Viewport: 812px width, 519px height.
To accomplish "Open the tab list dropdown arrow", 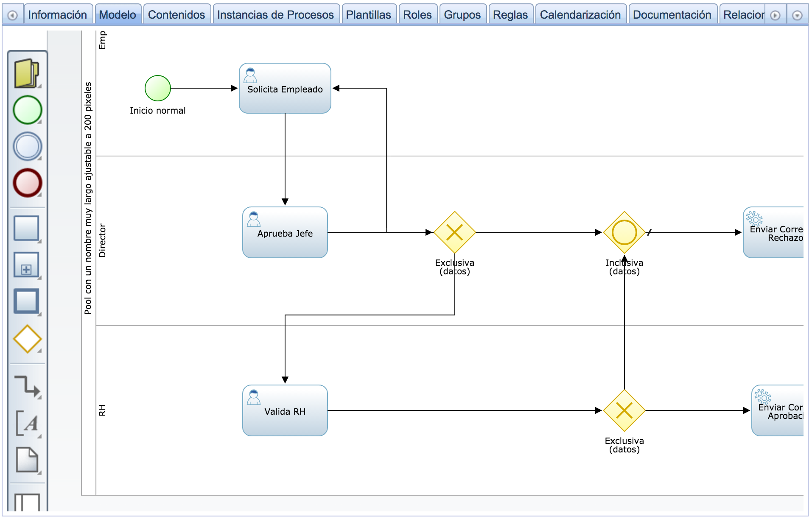I will (x=797, y=15).
